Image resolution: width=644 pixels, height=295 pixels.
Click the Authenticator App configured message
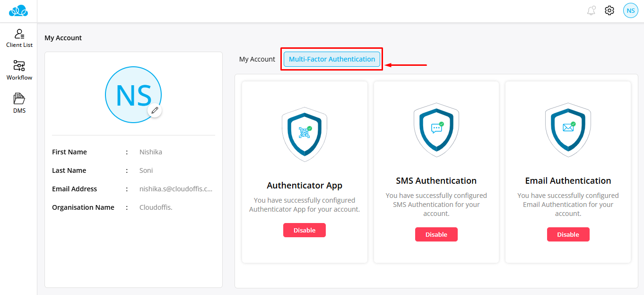point(305,205)
